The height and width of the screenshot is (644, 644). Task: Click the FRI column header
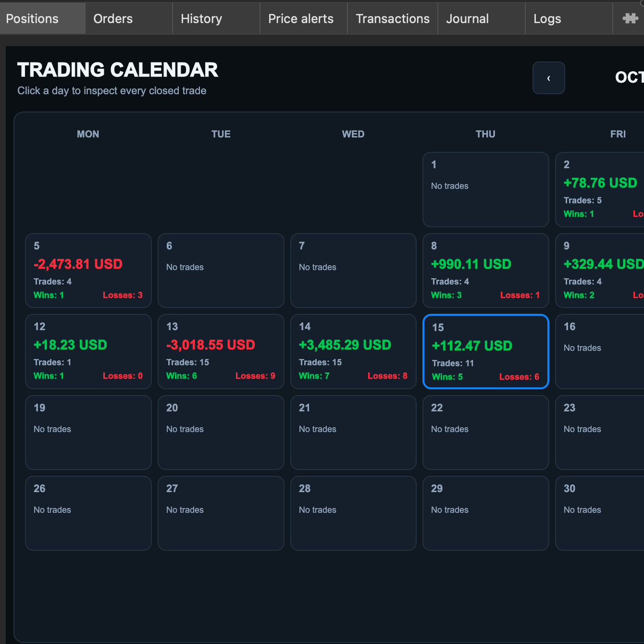pyautogui.click(x=618, y=134)
